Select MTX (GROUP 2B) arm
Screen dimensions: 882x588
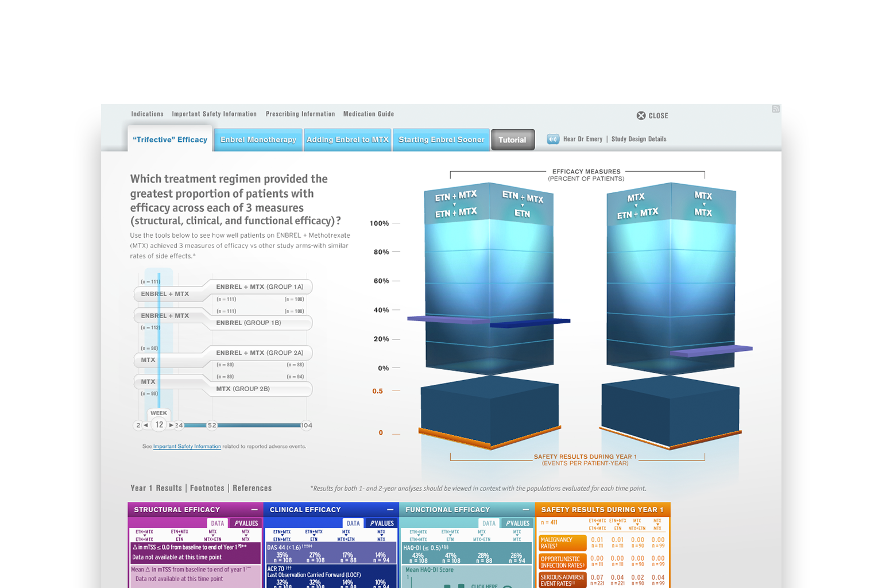point(260,389)
